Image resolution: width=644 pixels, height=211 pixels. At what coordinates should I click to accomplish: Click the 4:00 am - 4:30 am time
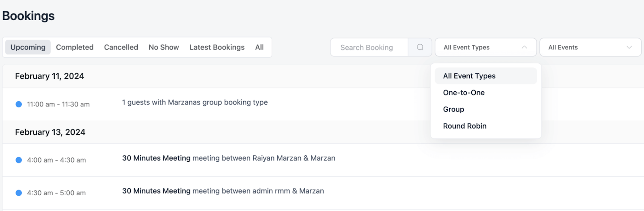tap(56, 160)
